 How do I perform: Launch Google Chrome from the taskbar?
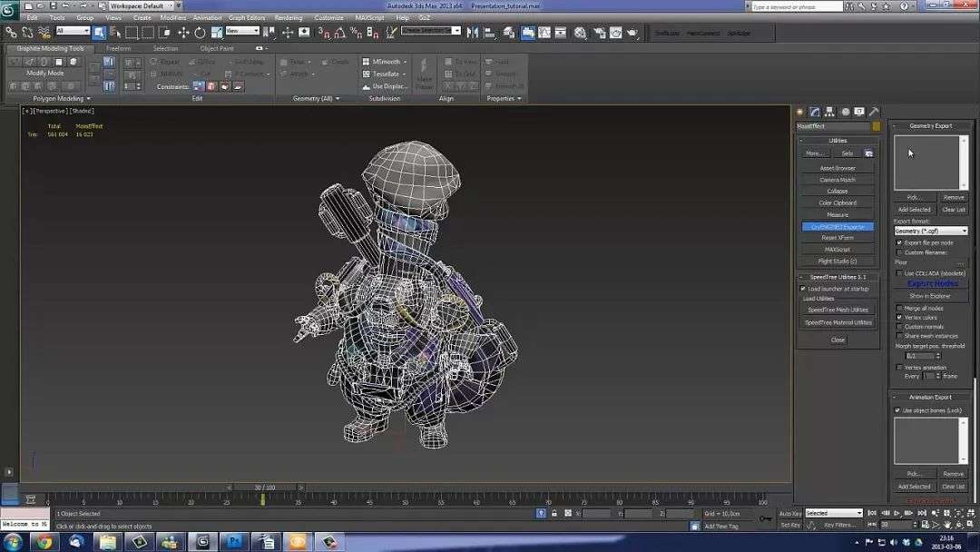[43, 541]
